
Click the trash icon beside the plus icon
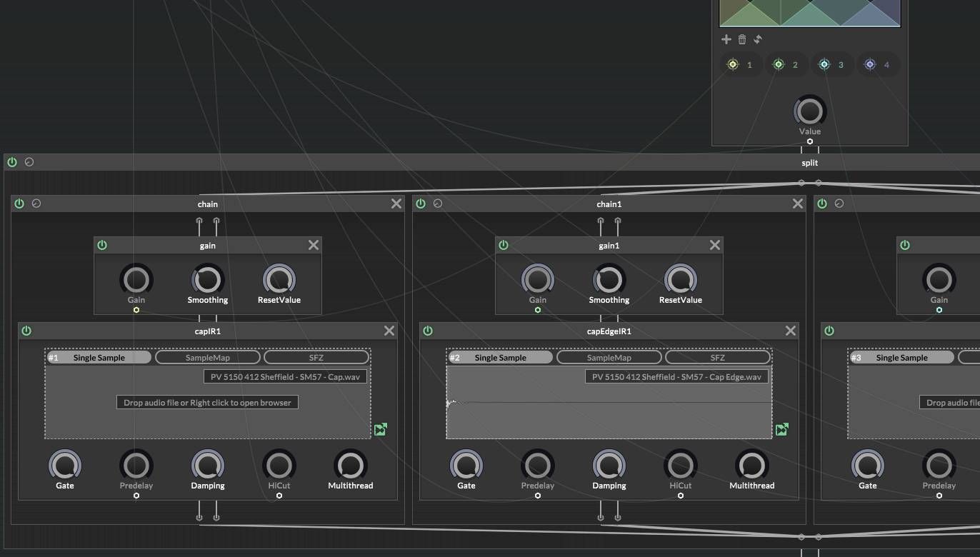[x=742, y=39]
